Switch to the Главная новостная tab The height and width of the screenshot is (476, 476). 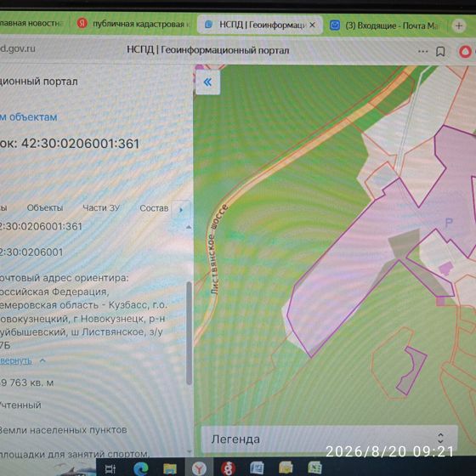tap(31, 23)
